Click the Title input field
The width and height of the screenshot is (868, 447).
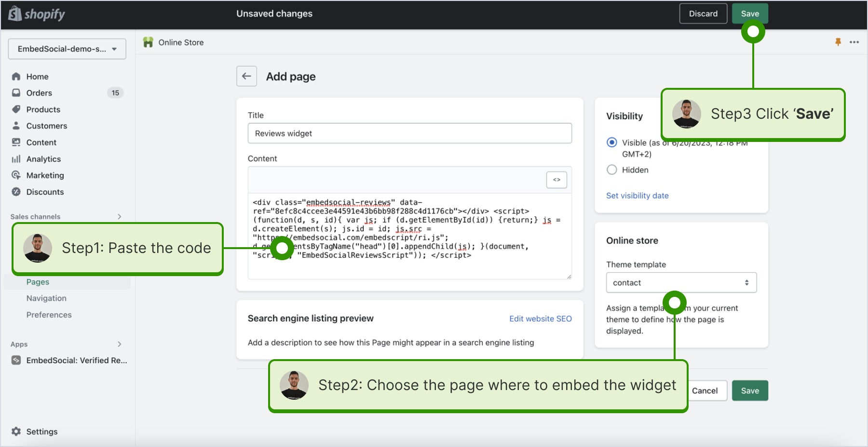pyautogui.click(x=410, y=133)
